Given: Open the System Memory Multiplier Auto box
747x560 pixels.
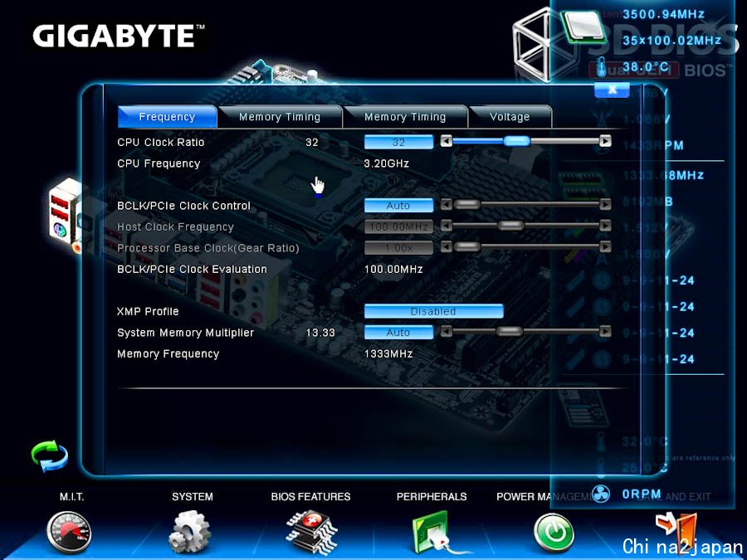Looking at the screenshot, I should (x=398, y=333).
